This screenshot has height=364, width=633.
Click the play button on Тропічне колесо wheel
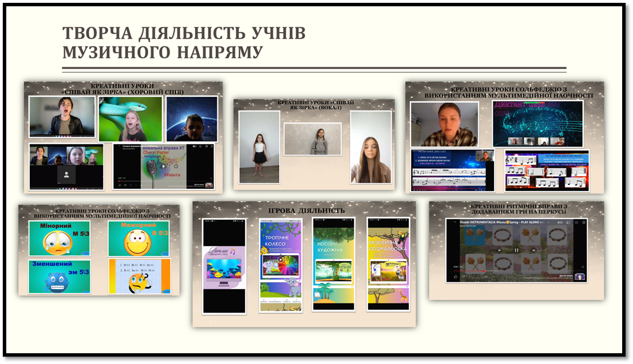pyautogui.click(x=280, y=259)
